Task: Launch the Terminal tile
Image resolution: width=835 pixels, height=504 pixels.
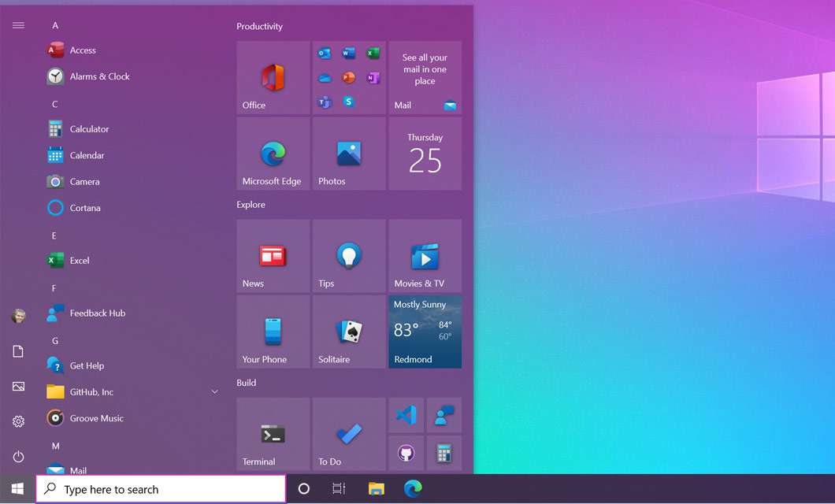Action: click(273, 434)
